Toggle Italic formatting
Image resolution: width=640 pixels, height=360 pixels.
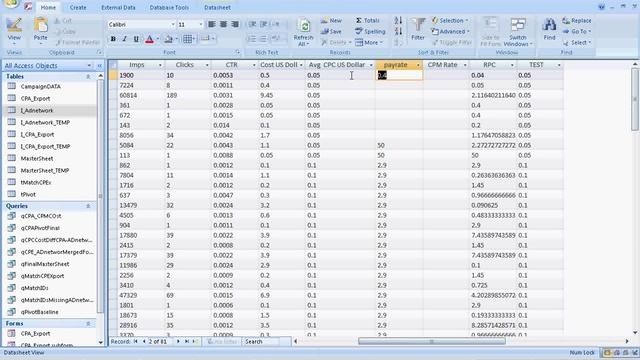124,39
